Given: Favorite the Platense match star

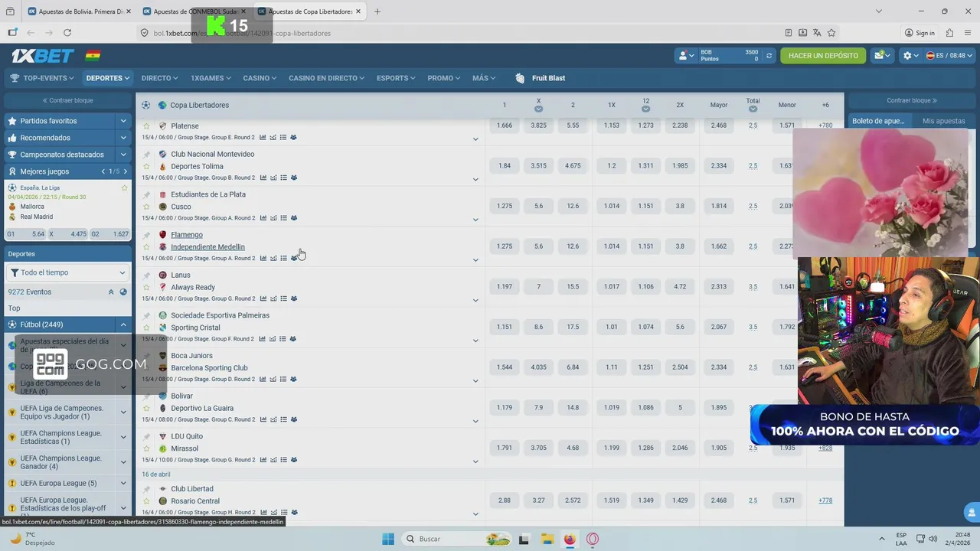Looking at the screenshot, I should 146,126.
